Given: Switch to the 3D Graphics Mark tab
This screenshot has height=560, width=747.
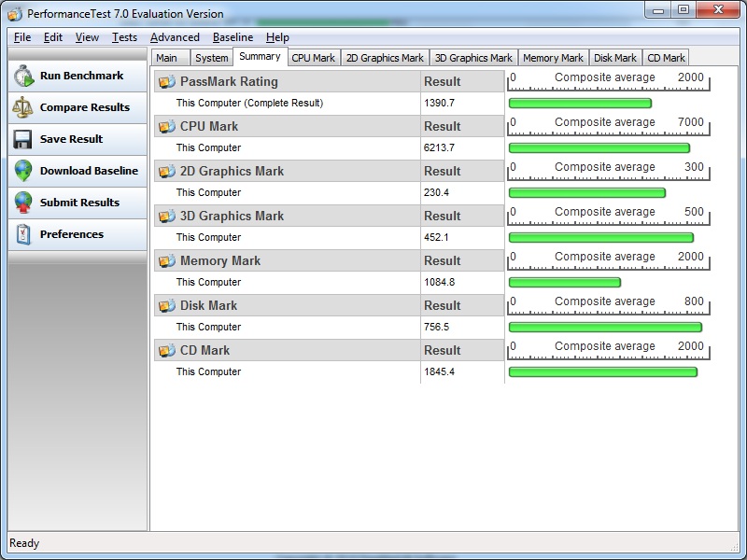Looking at the screenshot, I should pos(473,58).
